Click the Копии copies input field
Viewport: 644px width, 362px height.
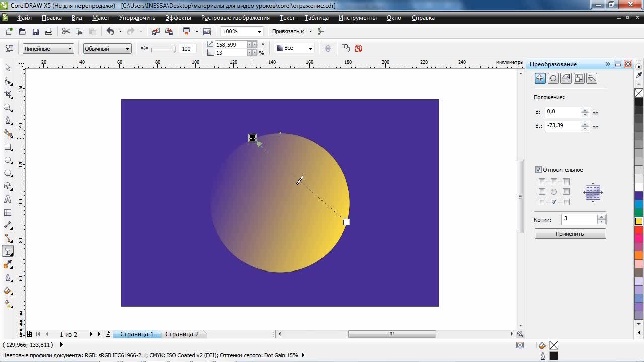pos(579,219)
